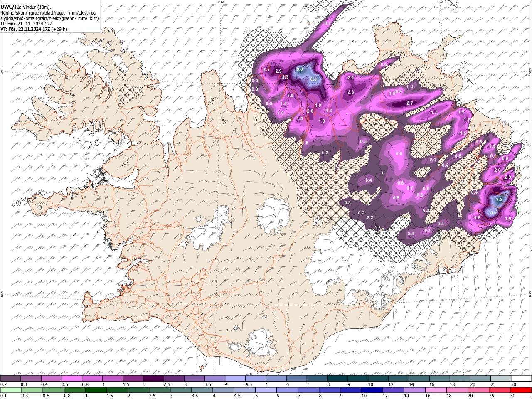This screenshot has width=532, height=399.
Task: Click the 20W longitude label at top
Action: click(x=222, y=2)
